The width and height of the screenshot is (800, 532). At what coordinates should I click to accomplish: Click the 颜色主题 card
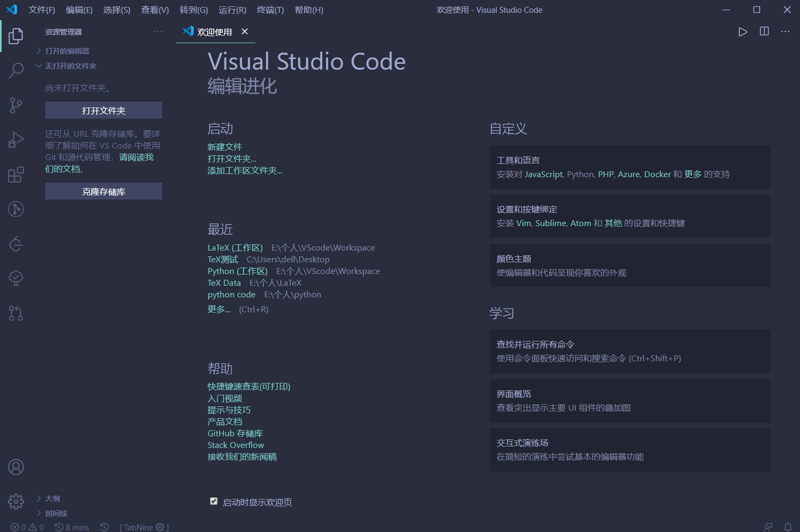click(x=630, y=265)
